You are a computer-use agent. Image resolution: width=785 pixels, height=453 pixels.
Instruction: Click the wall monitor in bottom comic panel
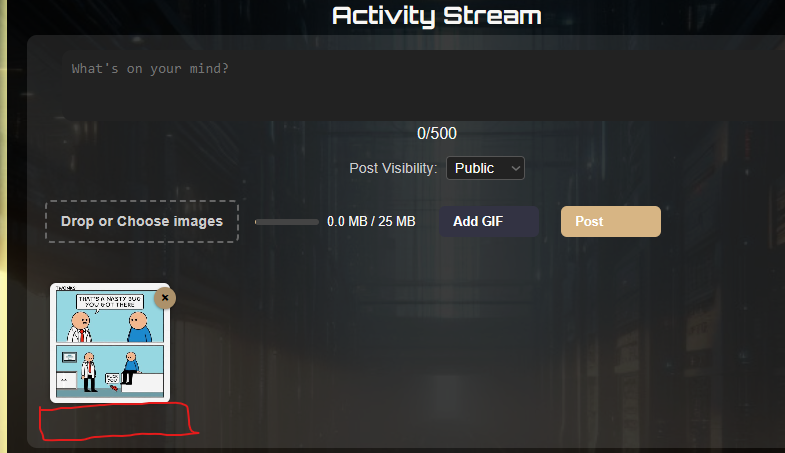[x=69, y=357]
